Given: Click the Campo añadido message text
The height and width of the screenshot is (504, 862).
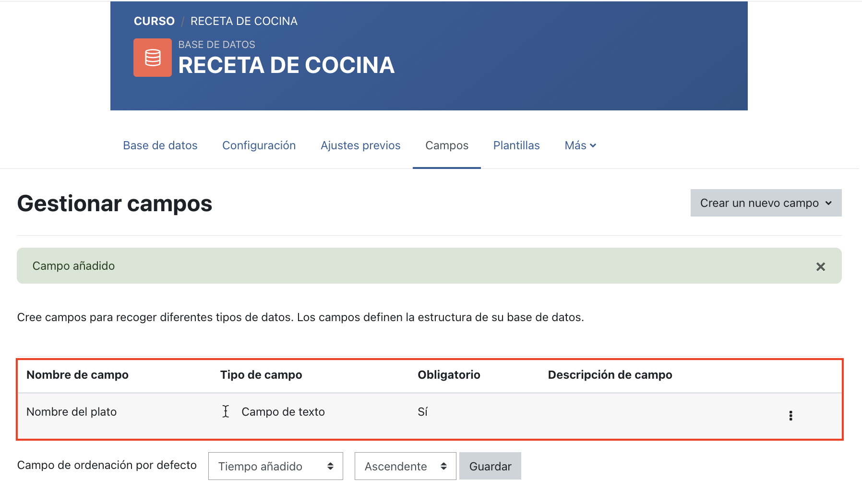Looking at the screenshot, I should [x=73, y=266].
